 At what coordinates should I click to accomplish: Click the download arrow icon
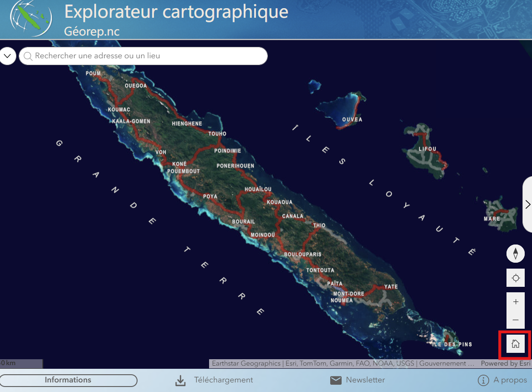pos(180,381)
